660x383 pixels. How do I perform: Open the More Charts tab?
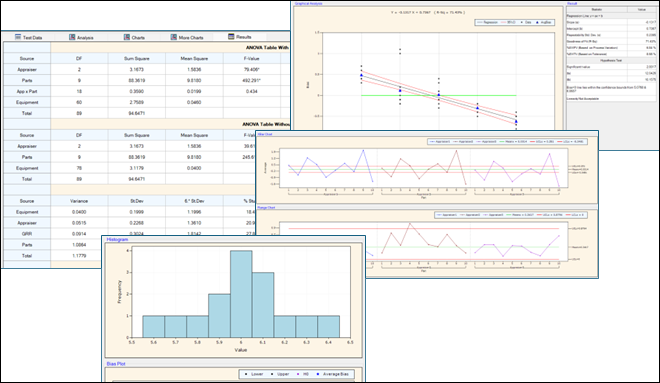click(187, 37)
